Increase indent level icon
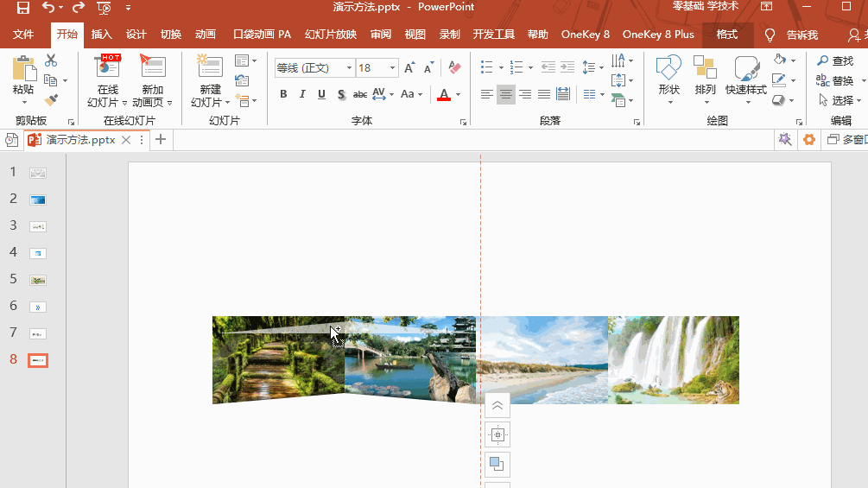 (x=567, y=68)
